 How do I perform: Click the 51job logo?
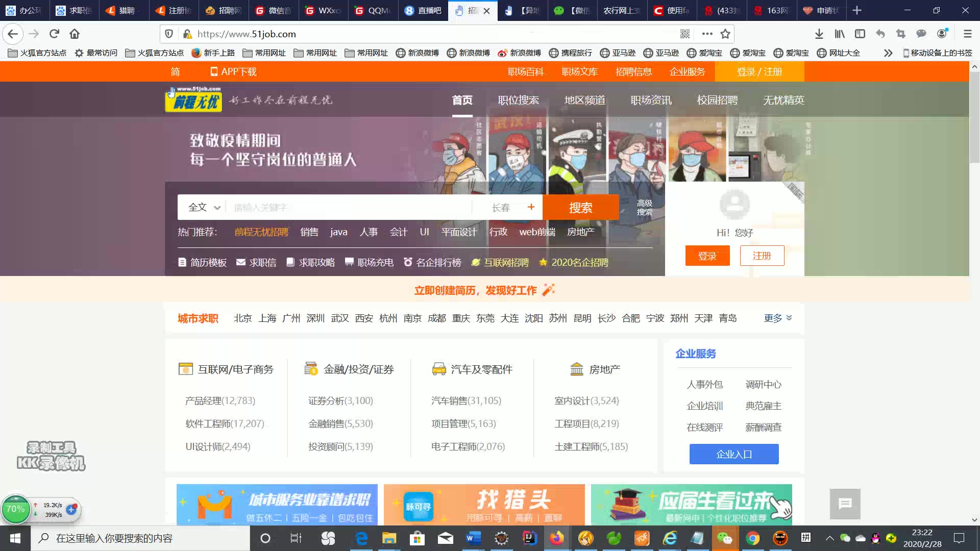(x=193, y=99)
